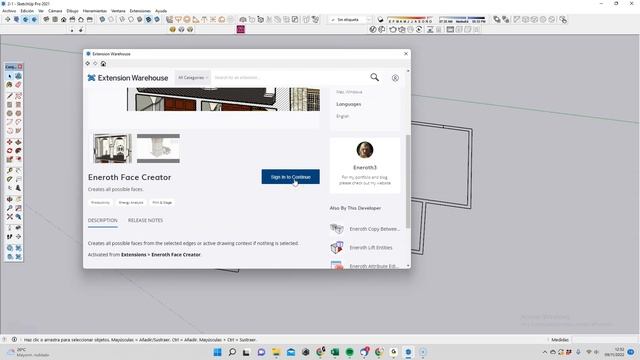Switch to the Front house view
The height and width of the screenshot is (360, 640).
[x=64, y=19]
